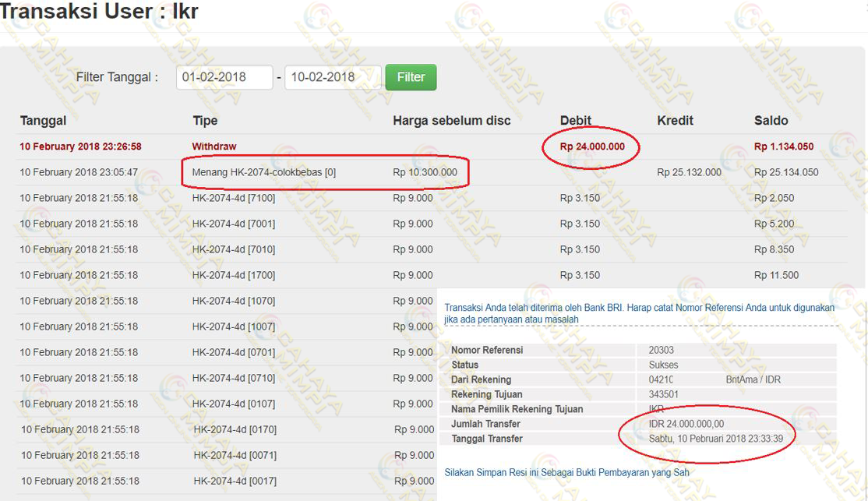Click the end date field showing 10-02-2018

click(332, 77)
